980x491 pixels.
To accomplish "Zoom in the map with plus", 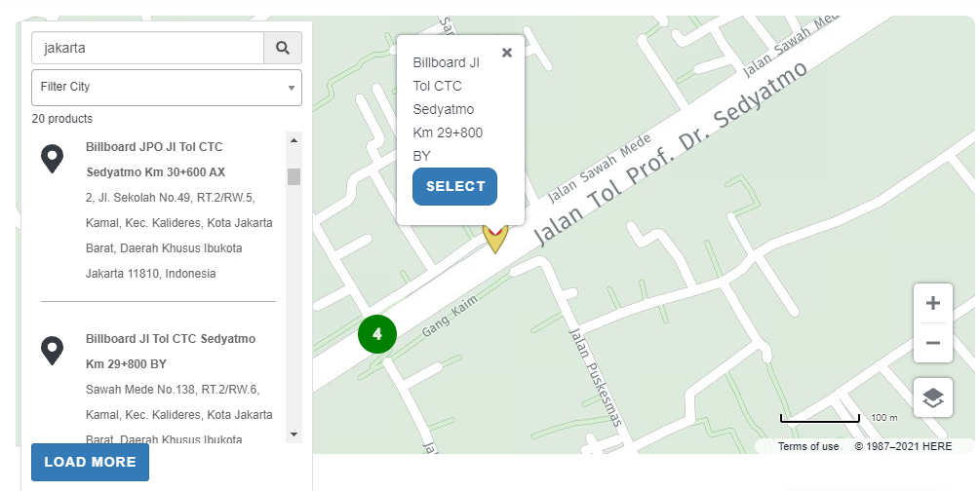I will 933,303.
